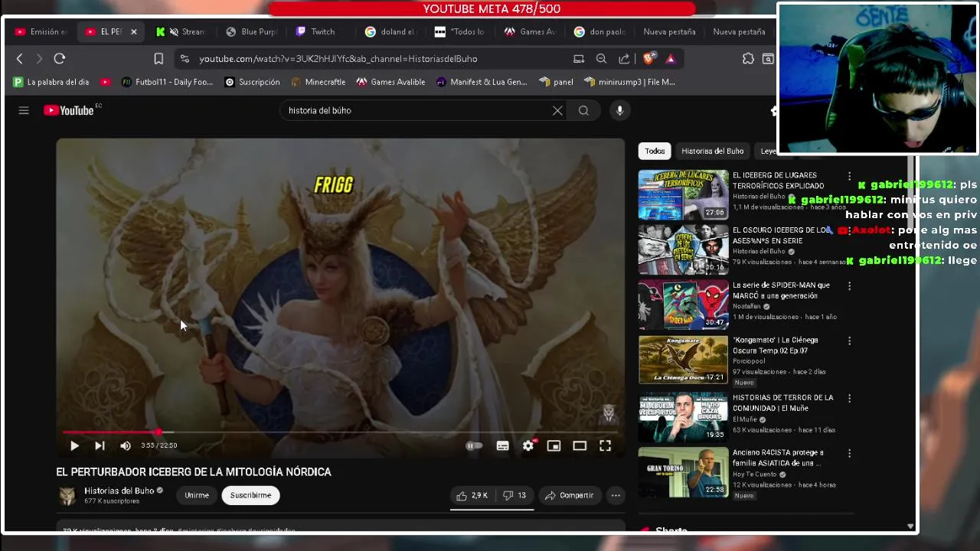Open site information icon in address bar
980x551 pixels.
[184, 58]
